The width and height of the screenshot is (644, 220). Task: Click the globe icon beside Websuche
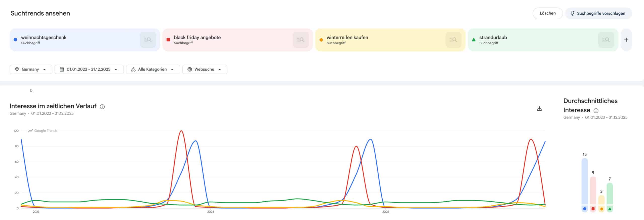[190, 69]
